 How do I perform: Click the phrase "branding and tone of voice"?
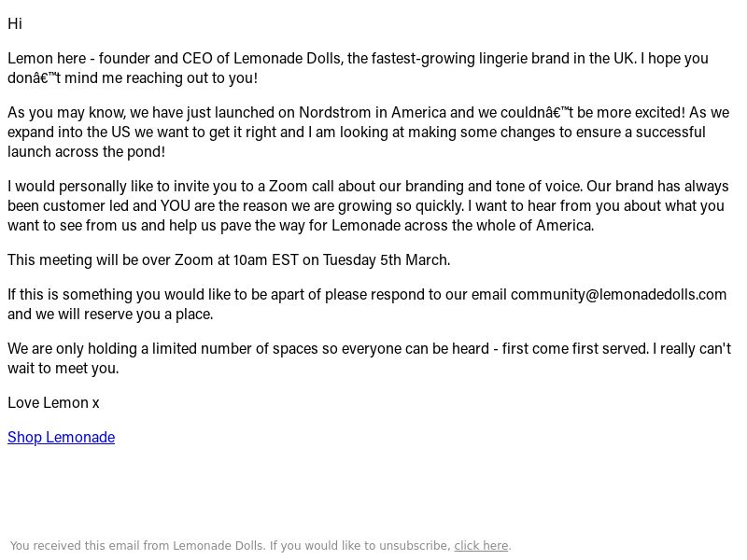[493, 186]
